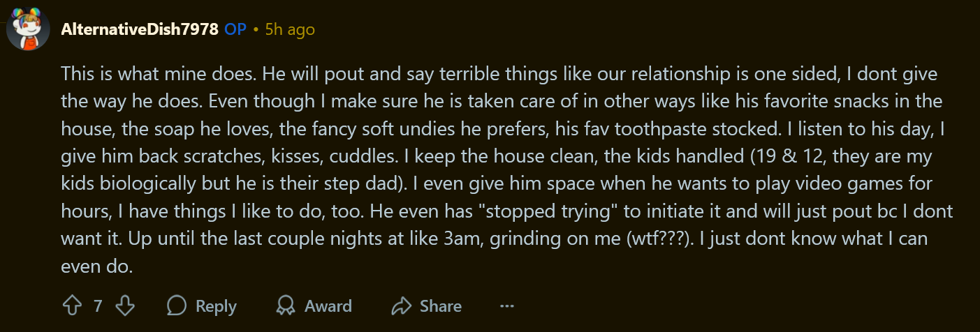Open AlternativeDish7978's avatar image
The image size is (980, 332).
[28, 27]
